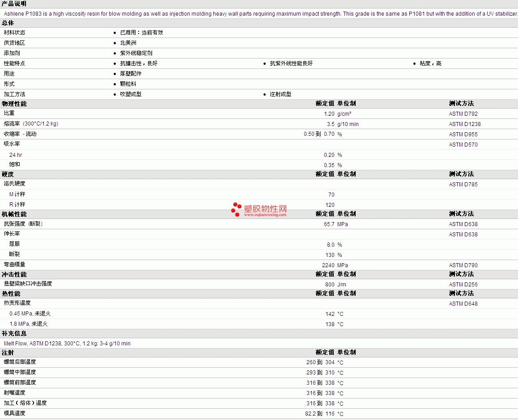Click the 断裂 elongation value 130

click(x=330, y=255)
